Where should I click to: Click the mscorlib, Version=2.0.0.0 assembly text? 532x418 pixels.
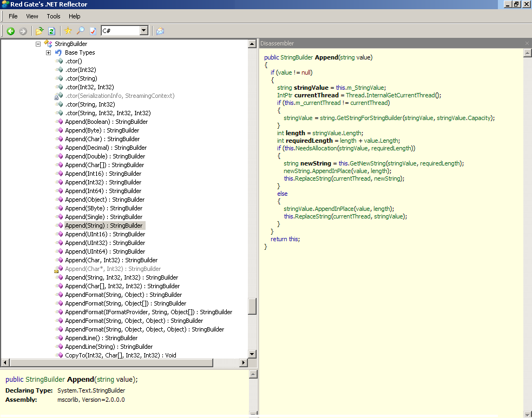91,400
